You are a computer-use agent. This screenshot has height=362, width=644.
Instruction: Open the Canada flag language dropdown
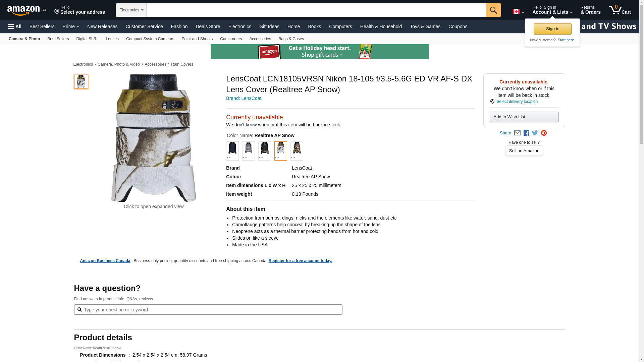[518, 12]
